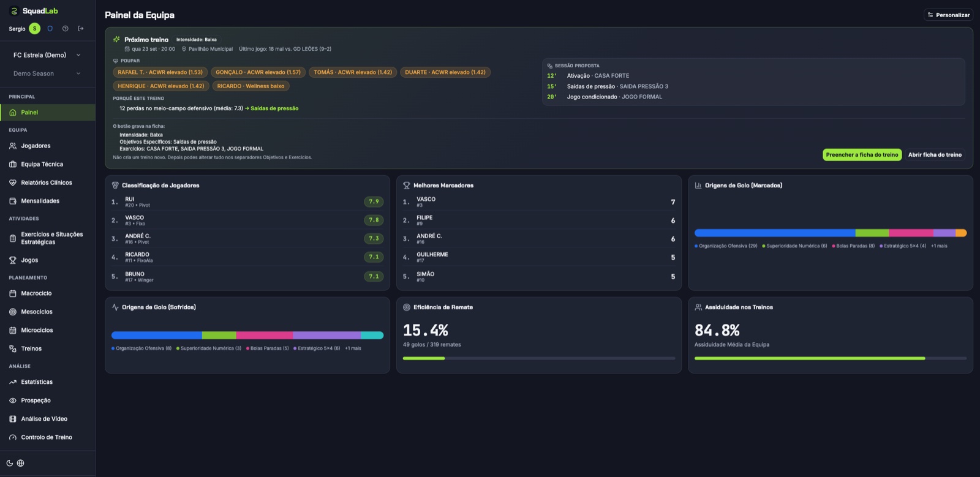This screenshot has width=980, height=477.
Task: Click the SquadLab logo icon
Action: tap(14, 11)
